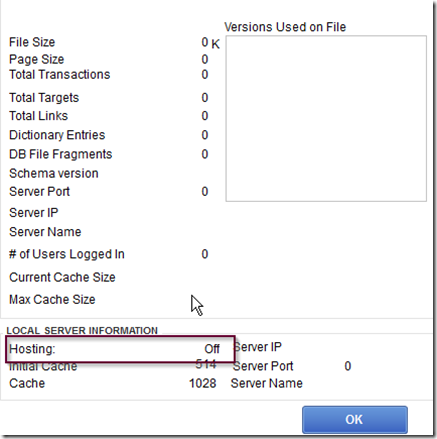This screenshot has height=439, width=437.
Task: Click the Total Targets label
Action: (x=44, y=98)
